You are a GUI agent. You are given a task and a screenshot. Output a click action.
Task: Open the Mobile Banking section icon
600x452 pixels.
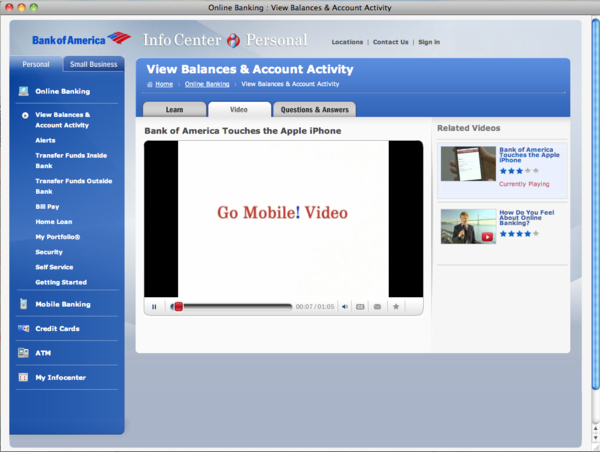[23, 304]
